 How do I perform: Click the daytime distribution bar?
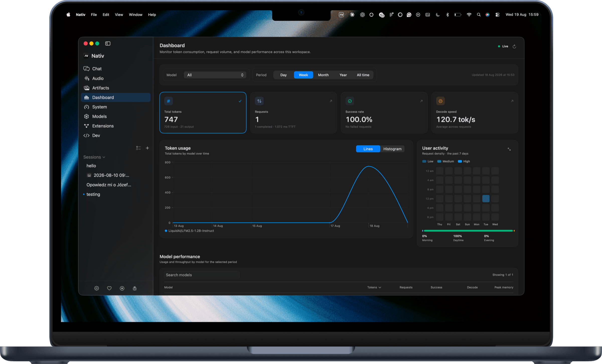[x=468, y=231]
